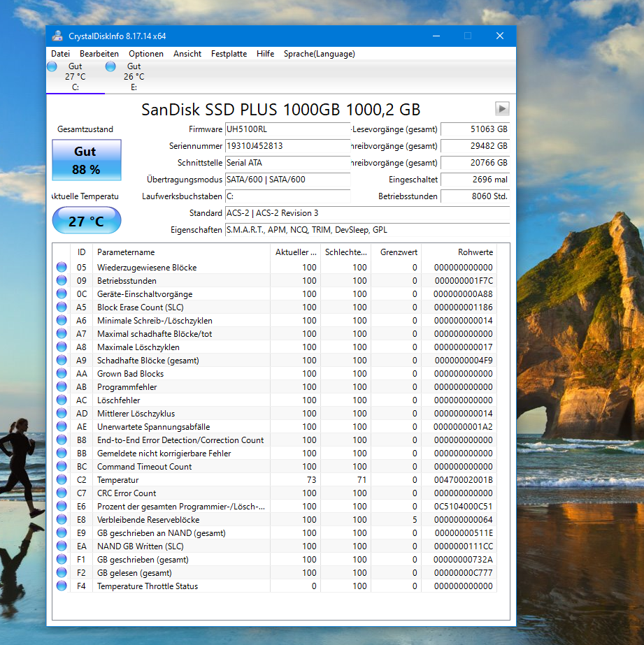The width and height of the screenshot is (644, 645).
Task: Open the Sprache(Language) menu
Action: click(x=320, y=54)
